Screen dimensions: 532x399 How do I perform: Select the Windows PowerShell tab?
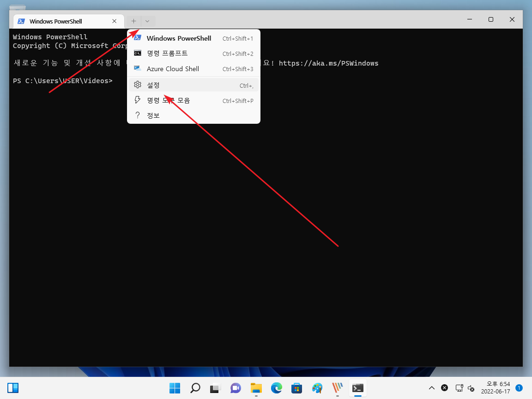pyautogui.click(x=69, y=21)
